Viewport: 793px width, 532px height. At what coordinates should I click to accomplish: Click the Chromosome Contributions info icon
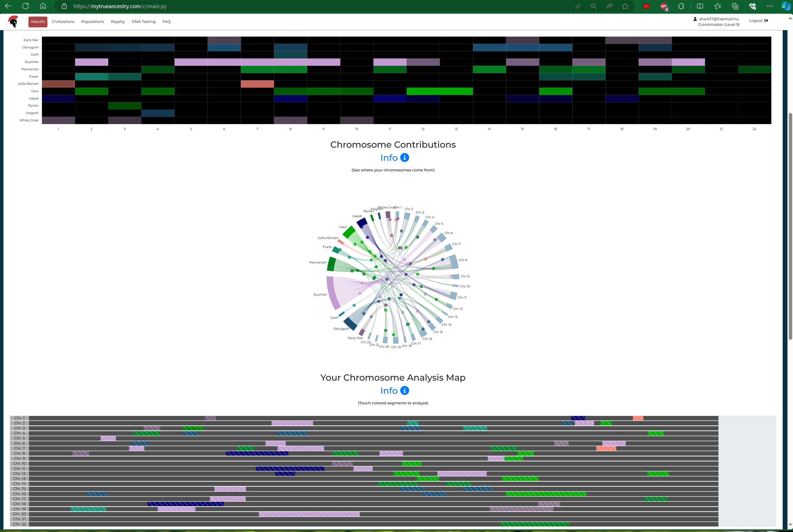(x=404, y=158)
